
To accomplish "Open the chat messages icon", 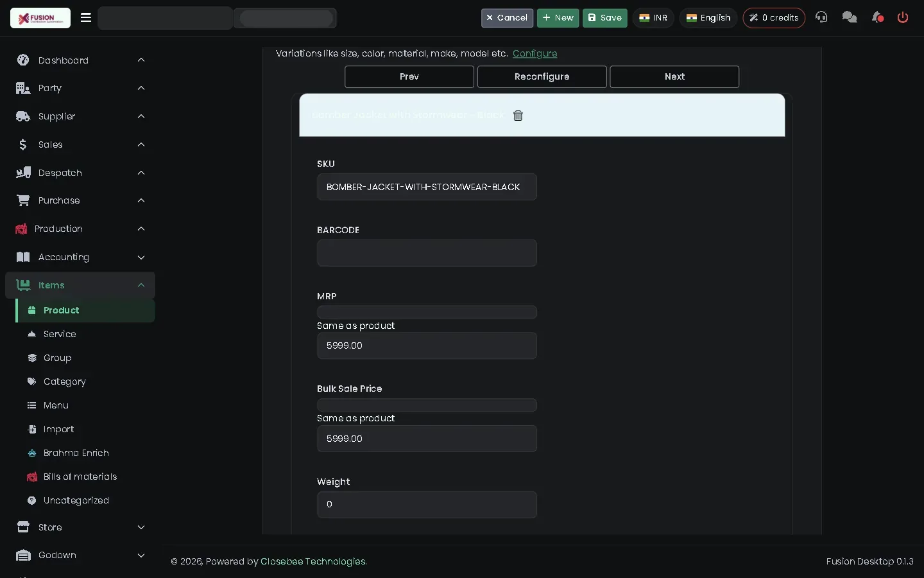I will tap(850, 17).
